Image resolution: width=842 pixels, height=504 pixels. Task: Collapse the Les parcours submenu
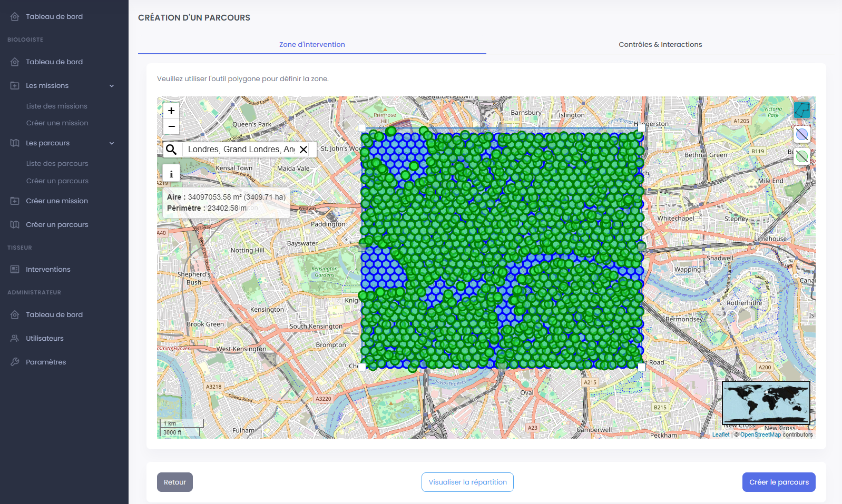tap(112, 143)
